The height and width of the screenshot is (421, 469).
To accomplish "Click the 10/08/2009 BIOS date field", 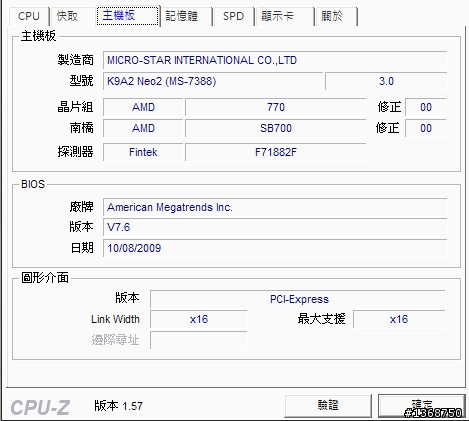I will click(x=275, y=248).
